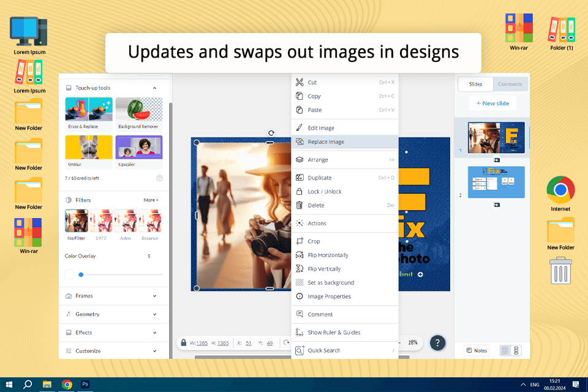
Task: Click the rotate handle above the image
Action: (x=271, y=133)
